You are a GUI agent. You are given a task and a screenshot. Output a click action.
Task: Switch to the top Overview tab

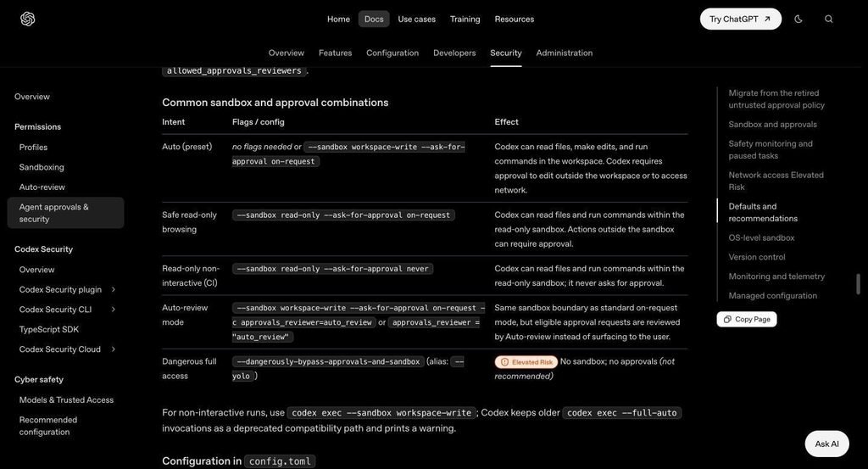tap(287, 53)
